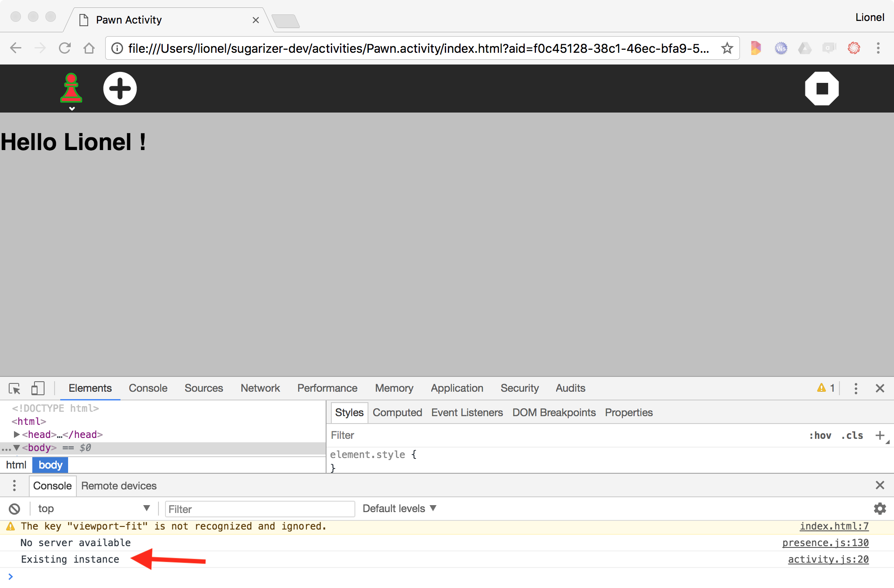Click the activity.js:20 link in Console
Viewport: 894px width, 588px height.
(829, 558)
